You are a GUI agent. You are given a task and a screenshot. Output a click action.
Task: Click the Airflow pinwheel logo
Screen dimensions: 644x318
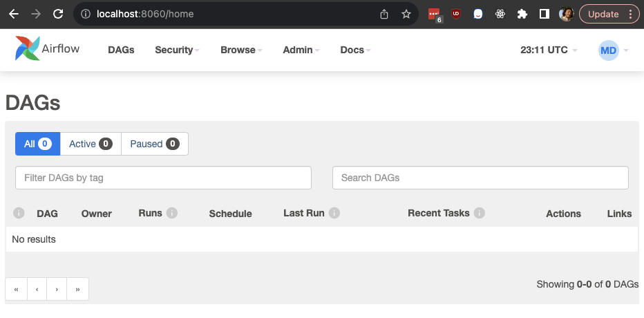(28, 49)
